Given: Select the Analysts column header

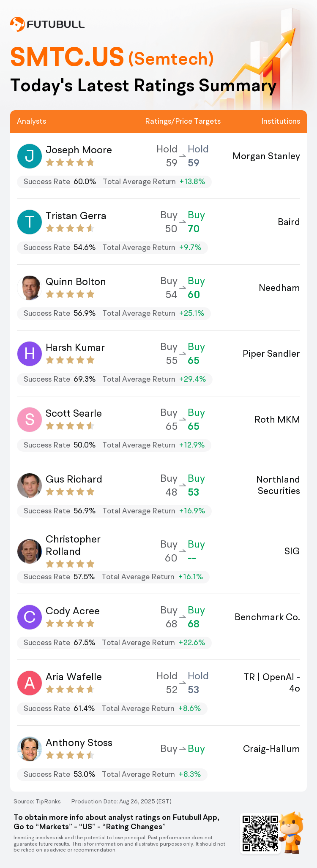Looking at the screenshot, I should pos(32,121).
